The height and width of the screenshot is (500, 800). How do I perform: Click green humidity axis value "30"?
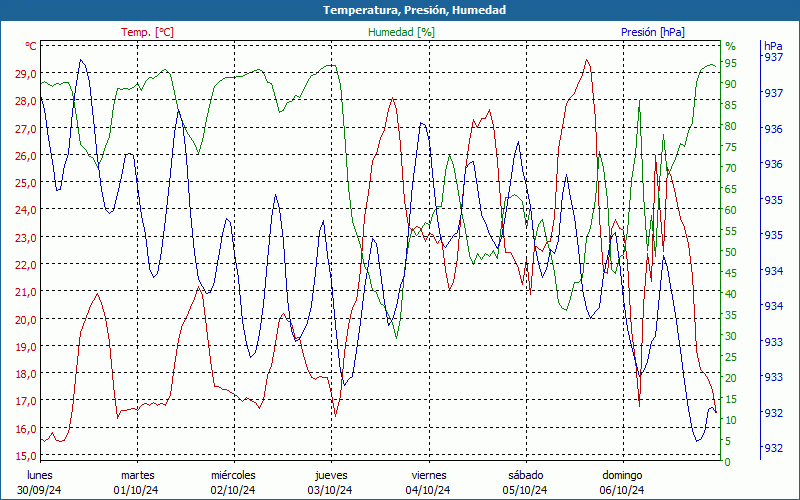[x=731, y=336]
